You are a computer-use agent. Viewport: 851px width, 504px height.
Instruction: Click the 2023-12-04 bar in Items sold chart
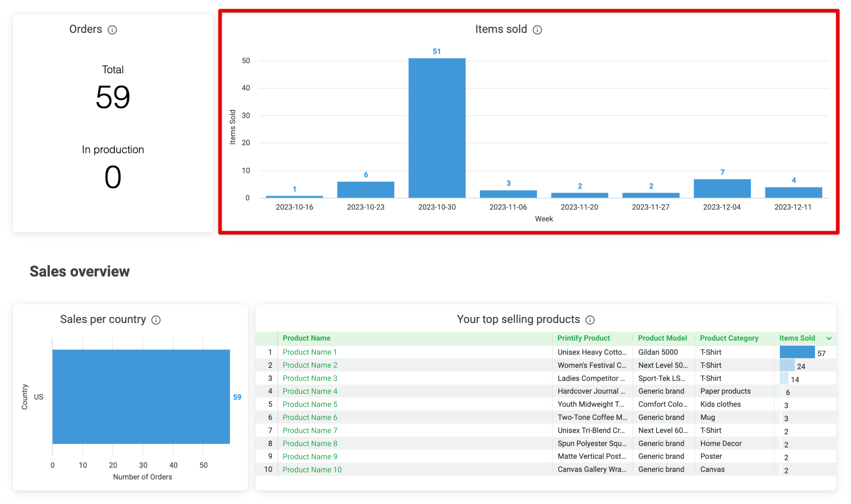point(722,188)
